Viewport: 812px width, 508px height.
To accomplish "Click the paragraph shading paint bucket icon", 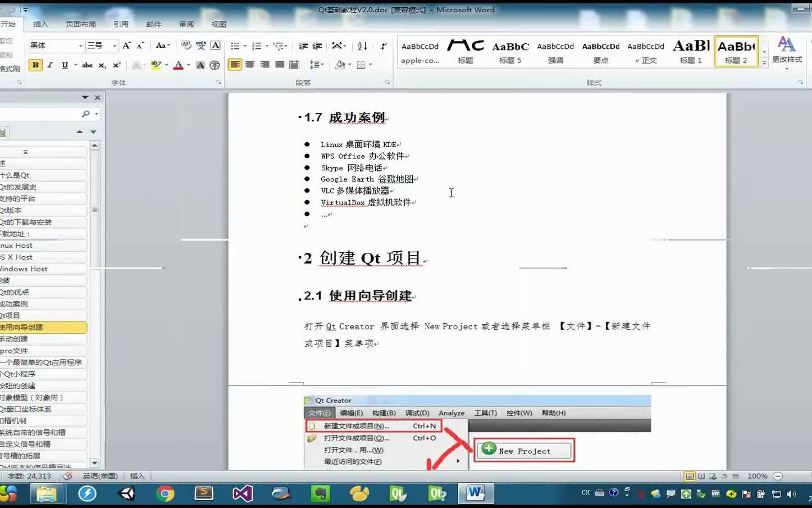I will click(340, 65).
